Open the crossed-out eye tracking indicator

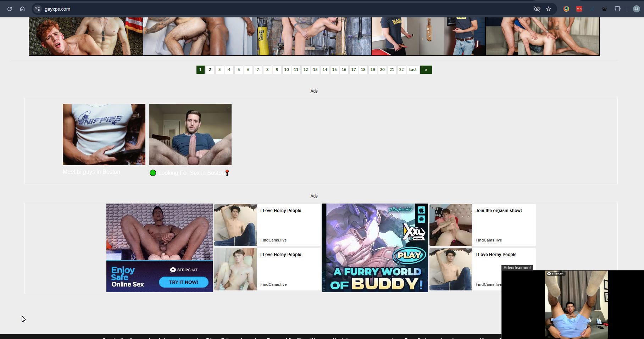pos(537,9)
